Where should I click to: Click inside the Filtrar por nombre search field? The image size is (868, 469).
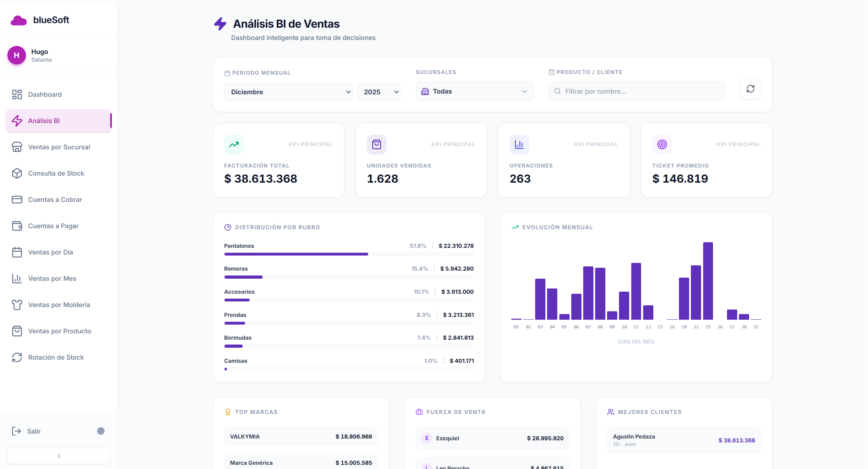[x=636, y=91]
